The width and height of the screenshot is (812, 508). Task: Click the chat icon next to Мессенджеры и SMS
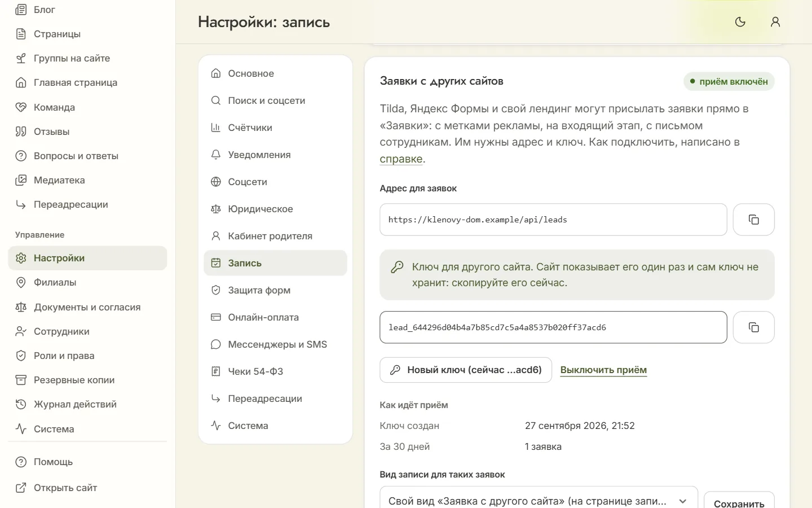coord(215,344)
